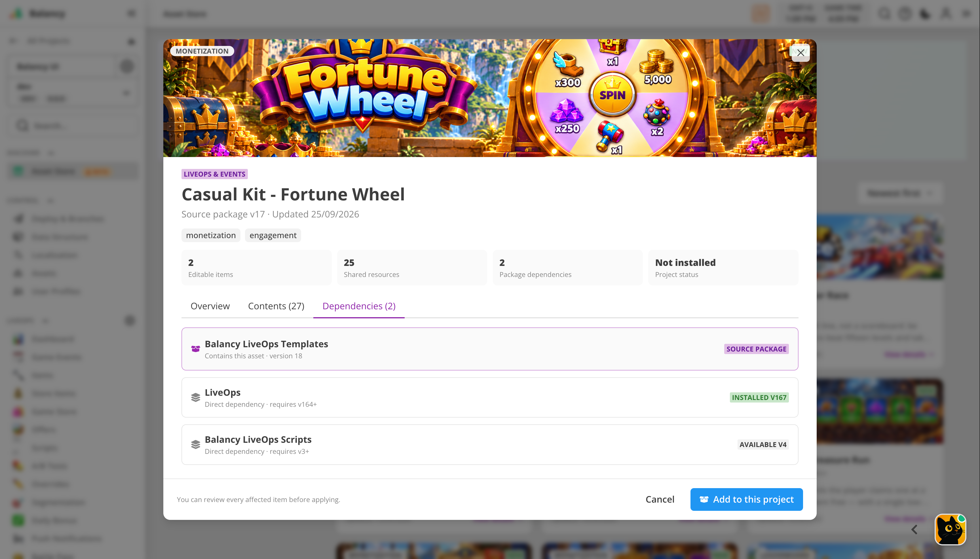
Task: Click 'Contains this asset · version 18' text
Action: pyautogui.click(x=253, y=356)
